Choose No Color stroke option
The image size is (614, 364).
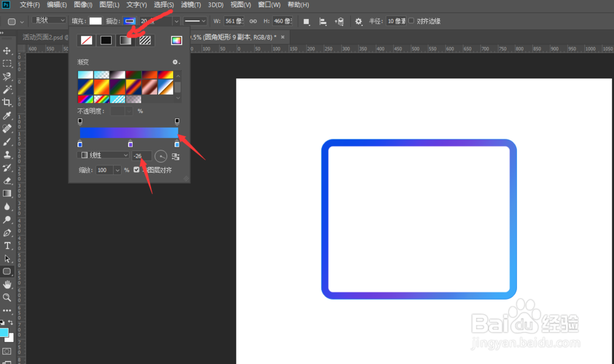tap(87, 41)
